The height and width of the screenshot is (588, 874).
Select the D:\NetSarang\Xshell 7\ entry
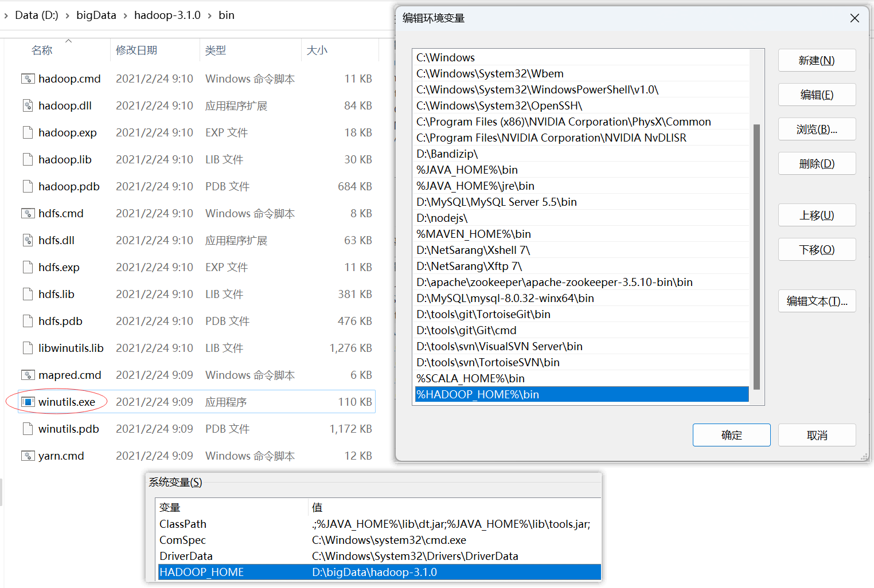(582, 250)
